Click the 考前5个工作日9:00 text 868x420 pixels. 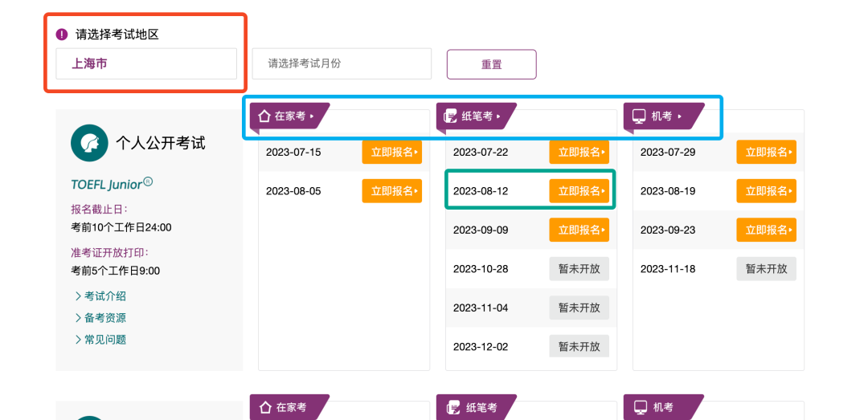pos(115,271)
